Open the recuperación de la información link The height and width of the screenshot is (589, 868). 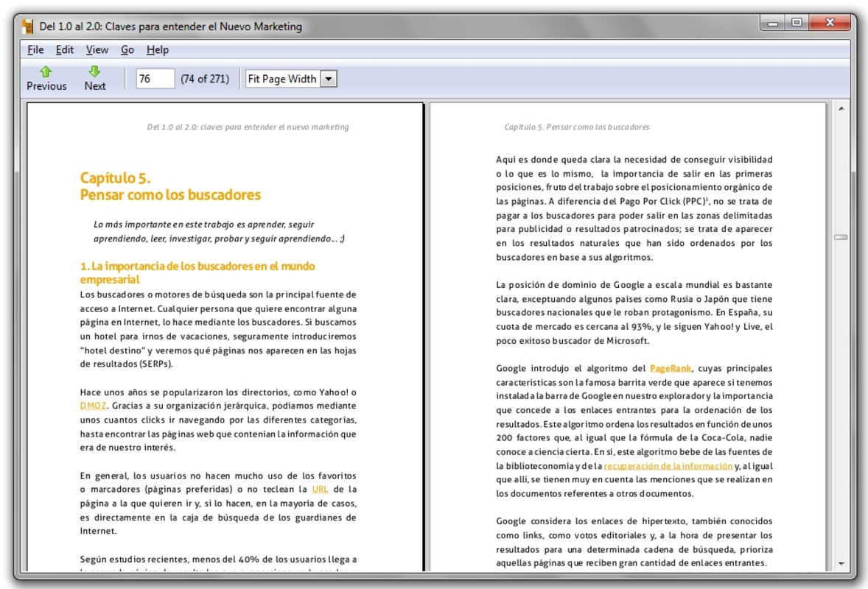point(668,466)
